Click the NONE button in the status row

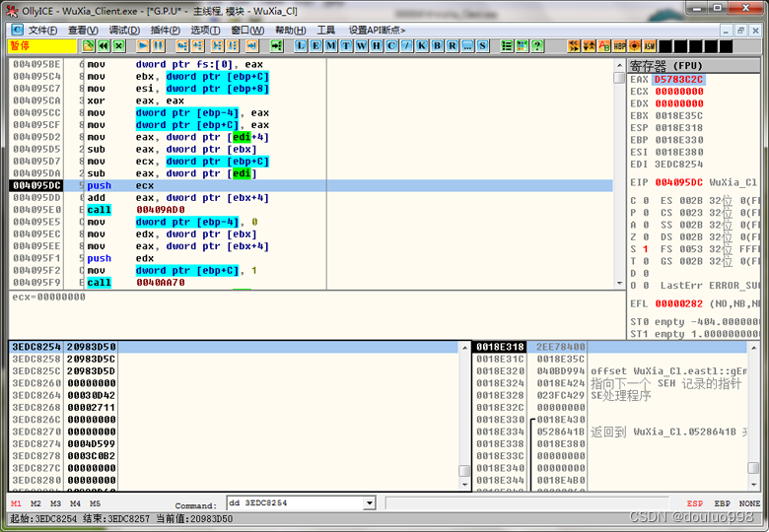click(749, 503)
